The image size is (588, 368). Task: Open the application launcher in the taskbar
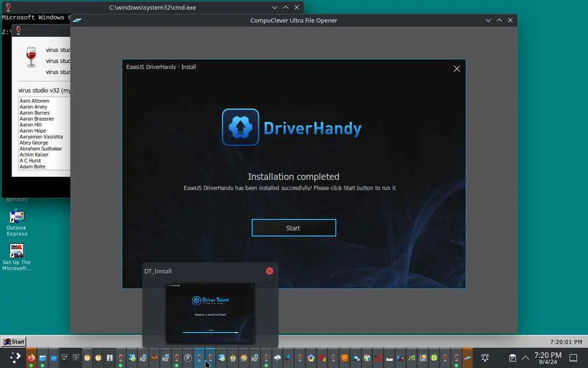click(15, 357)
